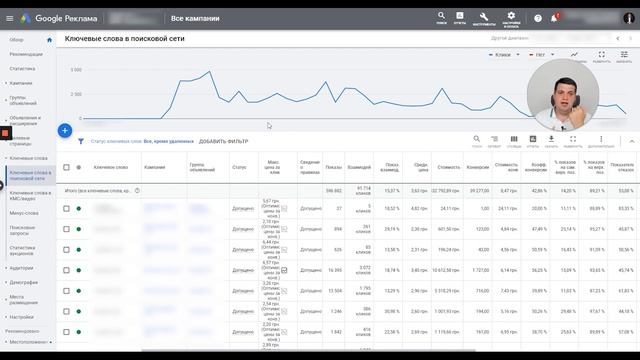Viewport: 640px width, 360px height.
Task: Open Статистика in the sidebar
Action: (x=22, y=69)
